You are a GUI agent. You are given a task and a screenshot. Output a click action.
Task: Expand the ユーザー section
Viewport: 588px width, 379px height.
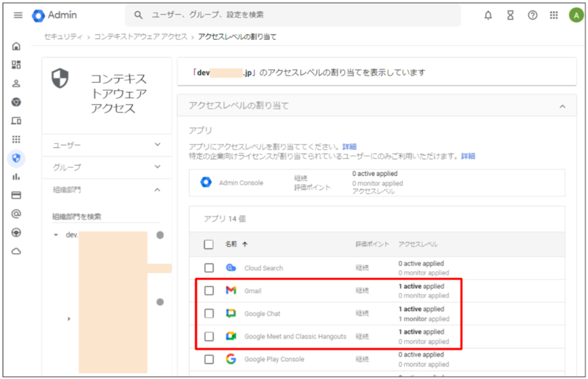[106, 145]
